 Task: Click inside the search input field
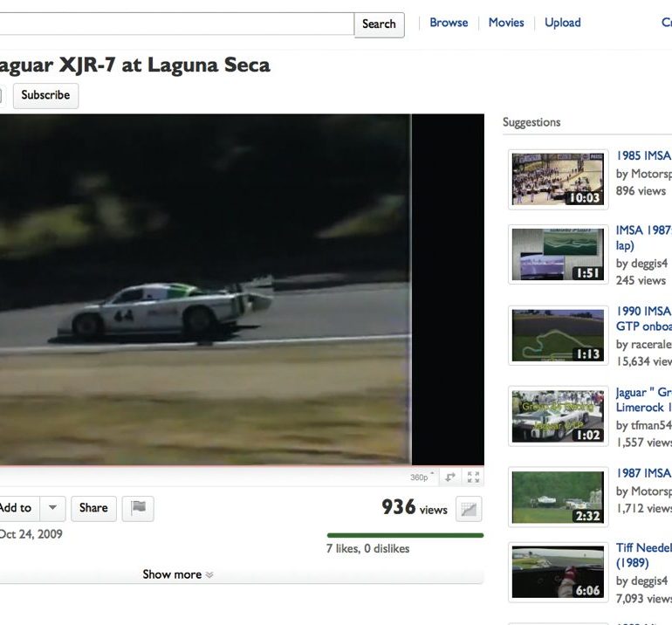point(176,24)
